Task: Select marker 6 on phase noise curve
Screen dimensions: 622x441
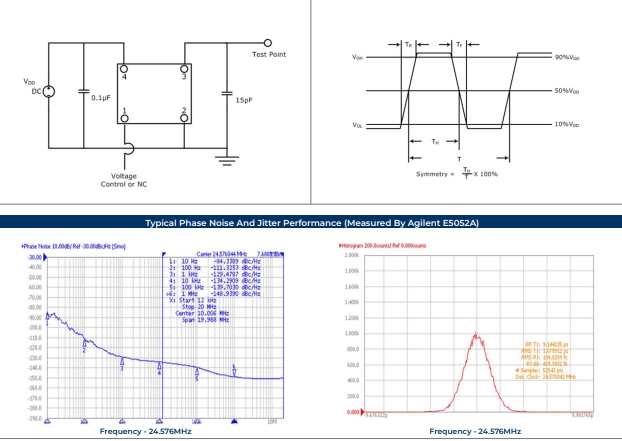Action: [x=234, y=370]
